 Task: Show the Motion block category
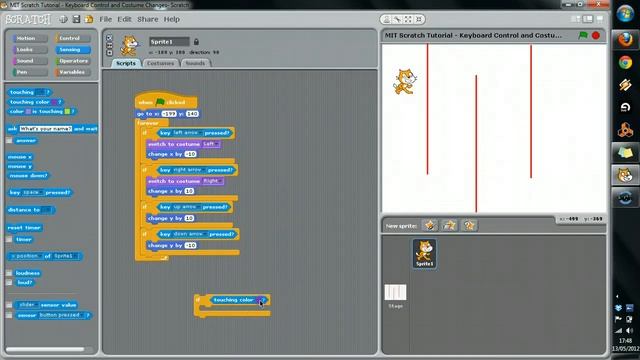pyautogui.click(x=30, y=38)
